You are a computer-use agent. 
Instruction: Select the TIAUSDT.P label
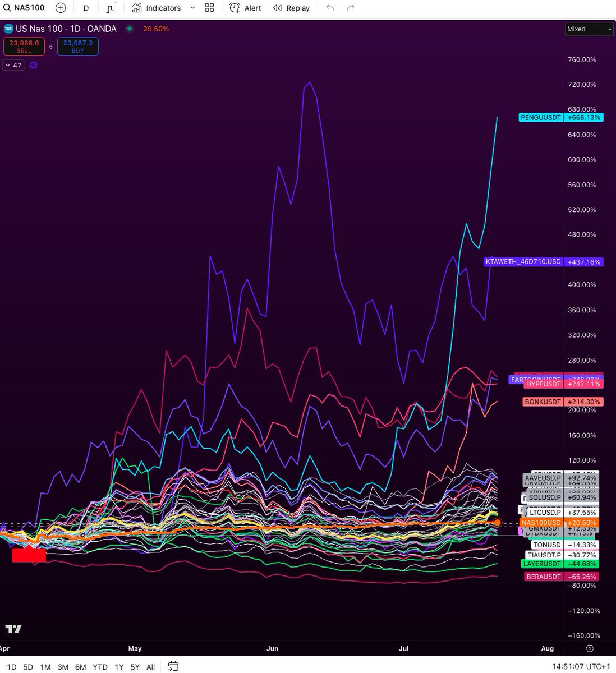pos(563,555)
